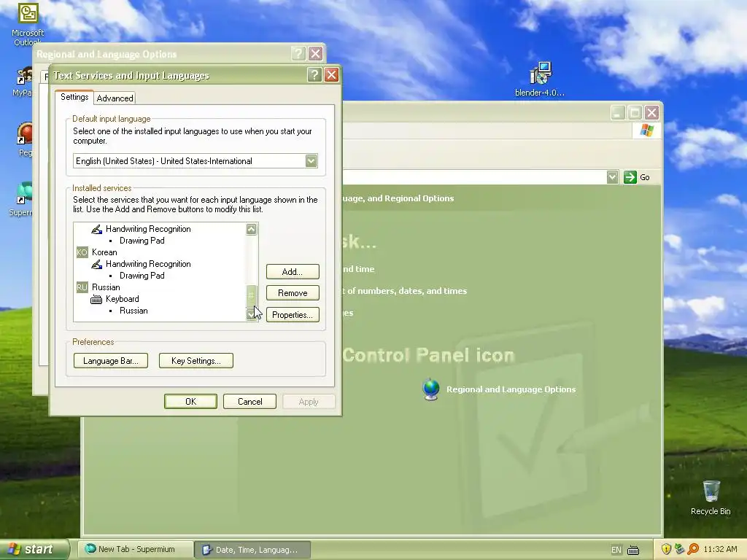Click Cancel in Text Services dialog

point(249,402)
